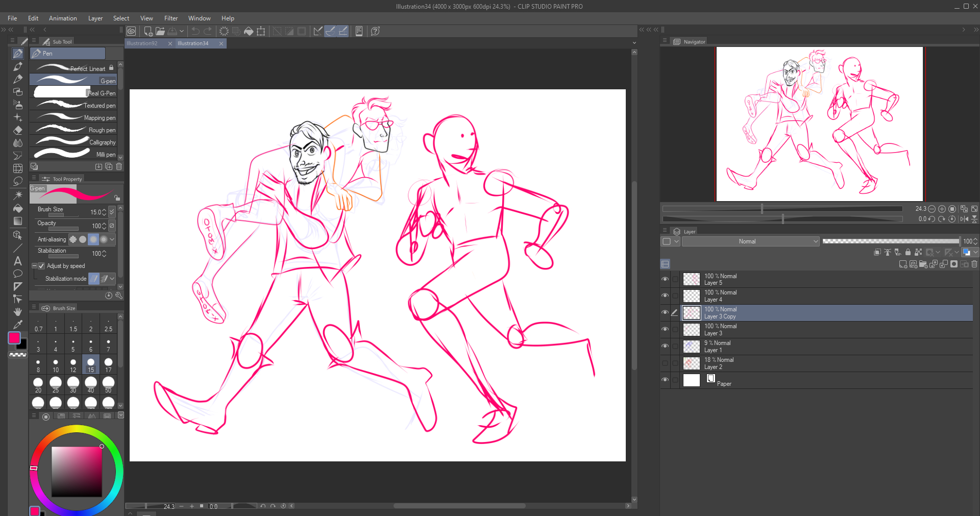Uncheck the Adjust by speed checkbox
Screen dimensions: 980x516
point(42,266)
